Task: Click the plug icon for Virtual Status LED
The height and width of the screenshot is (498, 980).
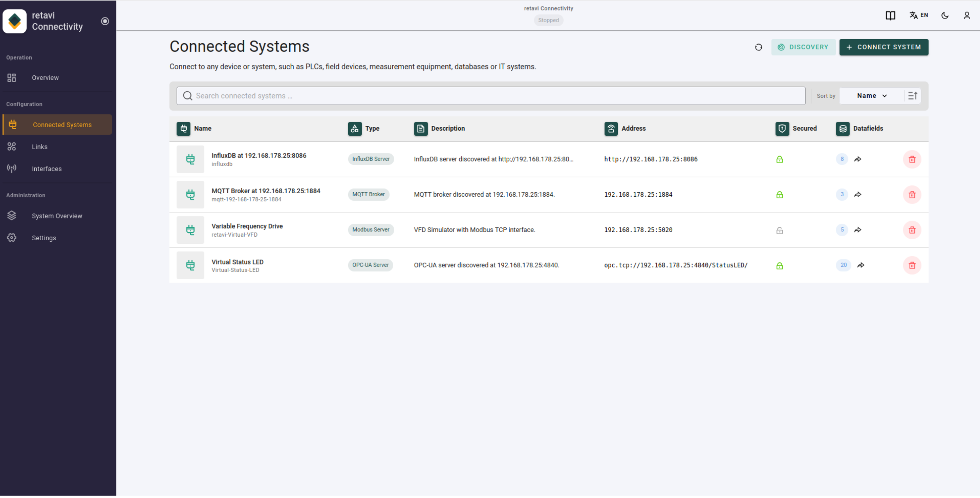Action: [190, 266]
